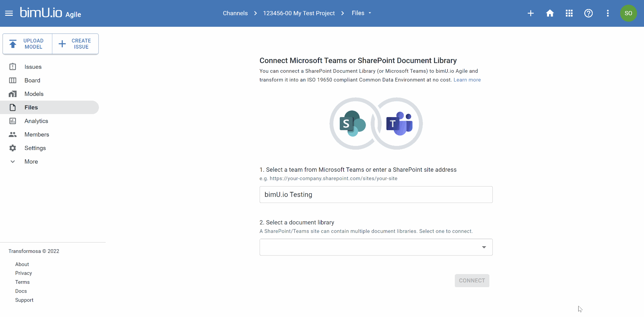Open Settings via the gear icon
Image resolution: width=644 pixels, height=317 pixels.
(x=12, y=148)
